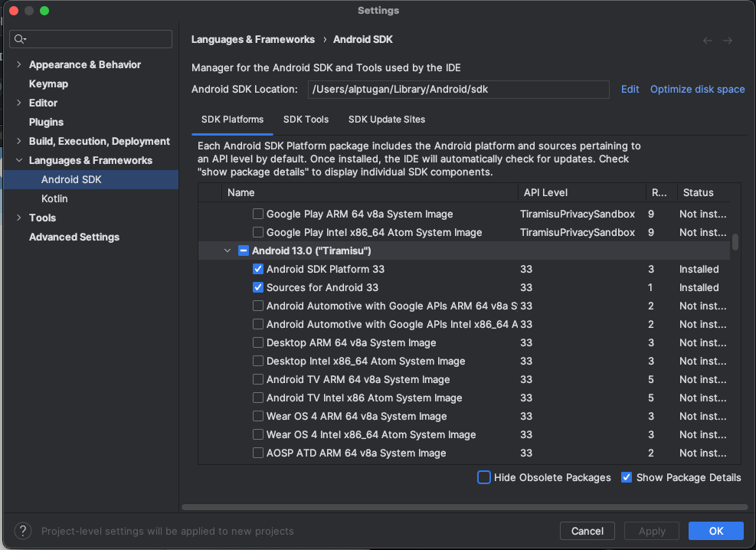Image resolution: width=756 pixels, height=550 pixels.
Task: Open Advanced Settings
Action: pyautogui.click(x=74, y=237)
